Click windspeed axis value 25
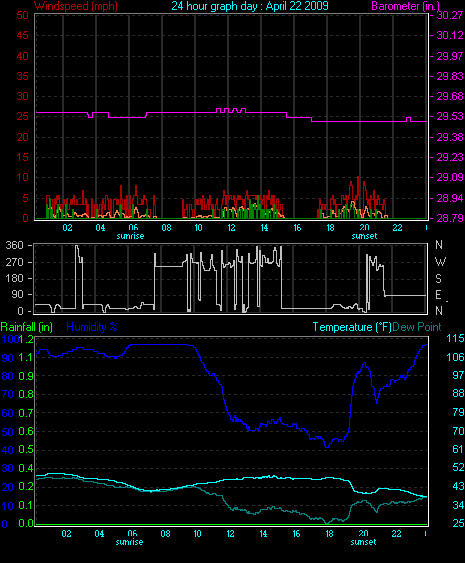This screenshot has width=465, height=563. [x=22, y=116]
